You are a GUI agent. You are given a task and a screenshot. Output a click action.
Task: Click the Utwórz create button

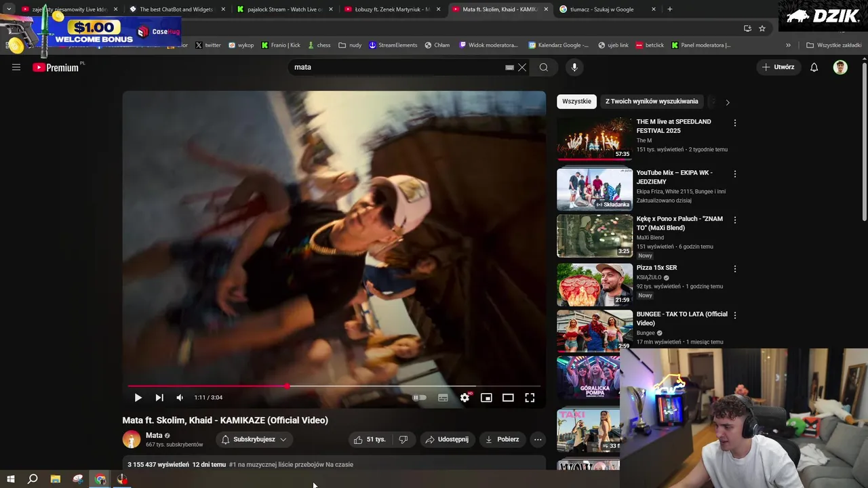tap(778, 67)
